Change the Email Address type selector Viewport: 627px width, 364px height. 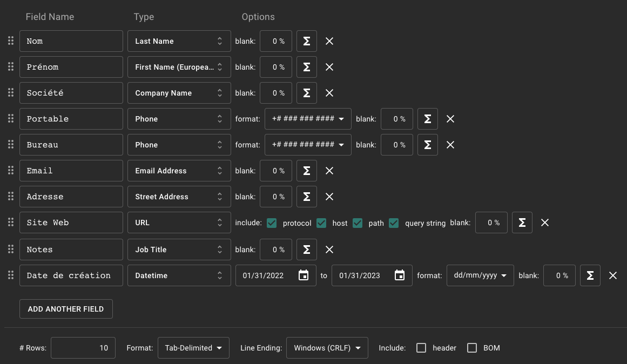(x=179, y=171)
